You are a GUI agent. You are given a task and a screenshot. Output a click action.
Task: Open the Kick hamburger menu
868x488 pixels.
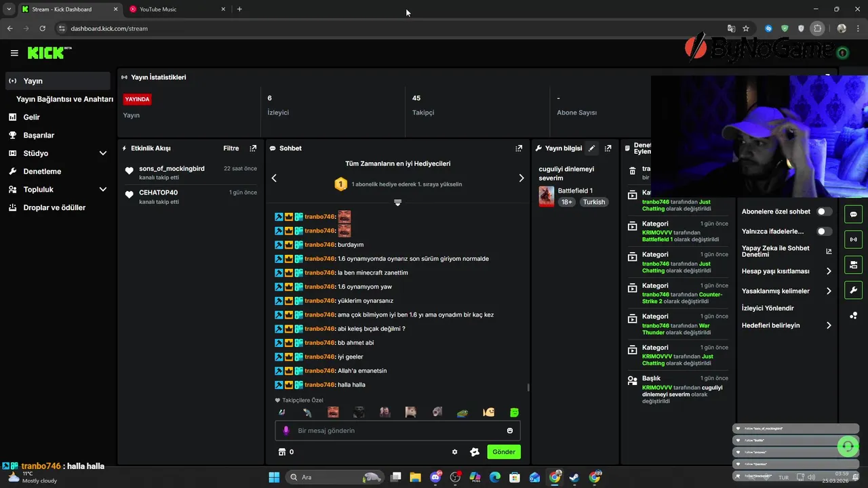click(x=14, y=53)
